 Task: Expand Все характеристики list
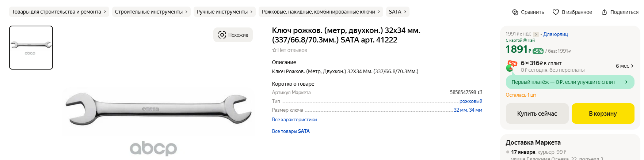294,119
